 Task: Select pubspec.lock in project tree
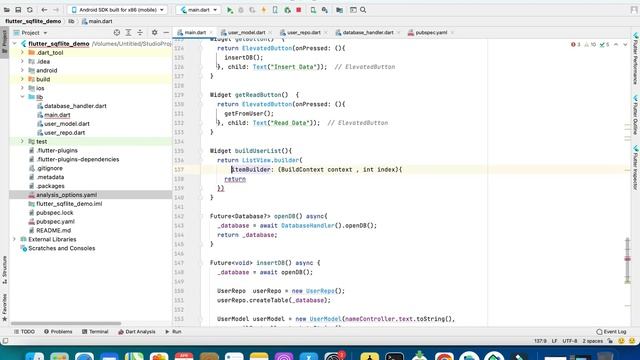55,213
